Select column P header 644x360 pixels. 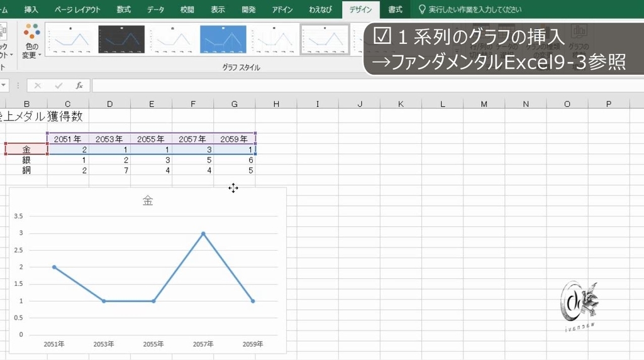tap(609, 104)
